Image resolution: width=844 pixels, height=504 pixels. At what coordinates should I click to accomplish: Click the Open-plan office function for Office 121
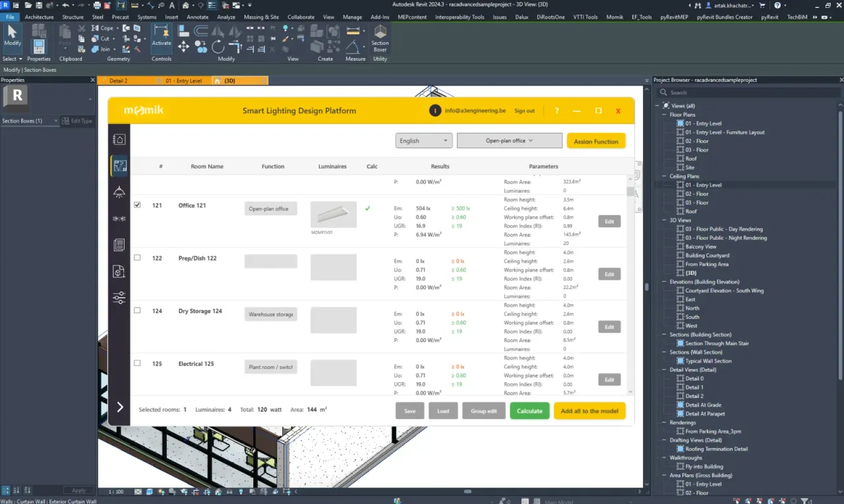[271, 209]
